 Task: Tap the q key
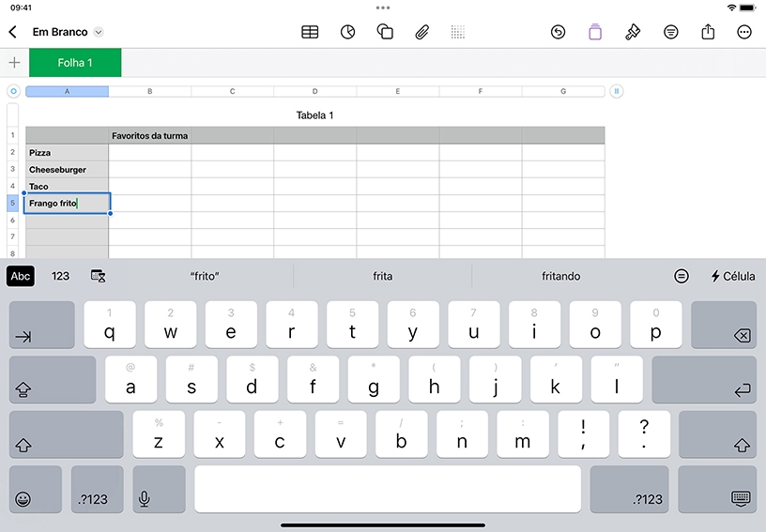click(x=110, y=325)
